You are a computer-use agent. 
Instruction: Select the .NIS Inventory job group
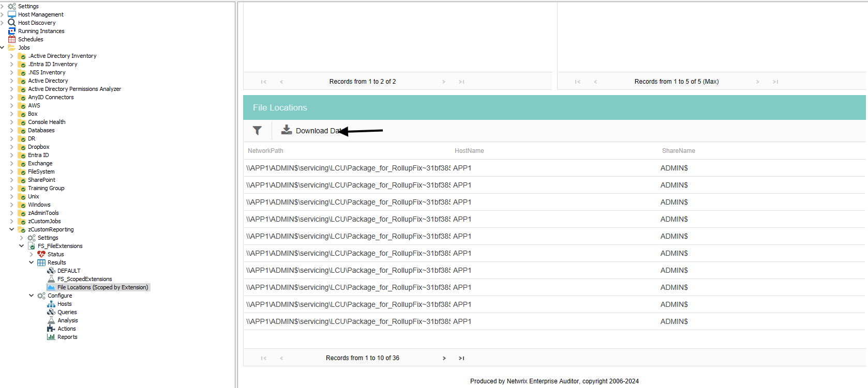[x=47, y=72]
